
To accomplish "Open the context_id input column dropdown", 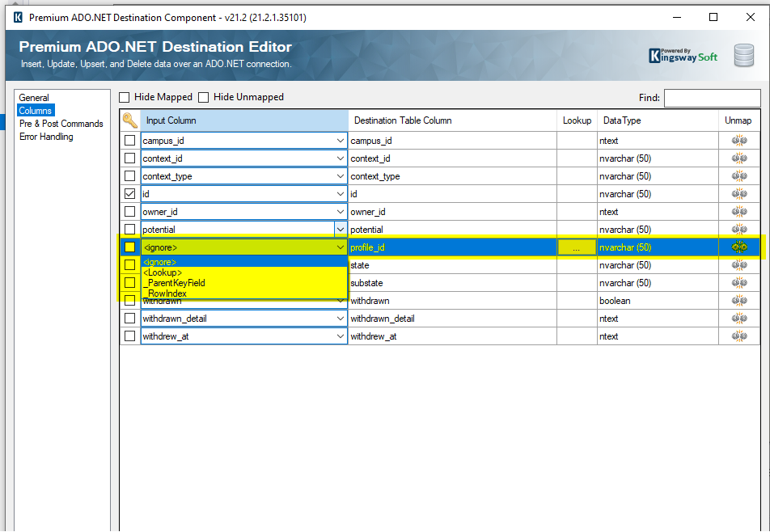I will [x=341, y=158].
